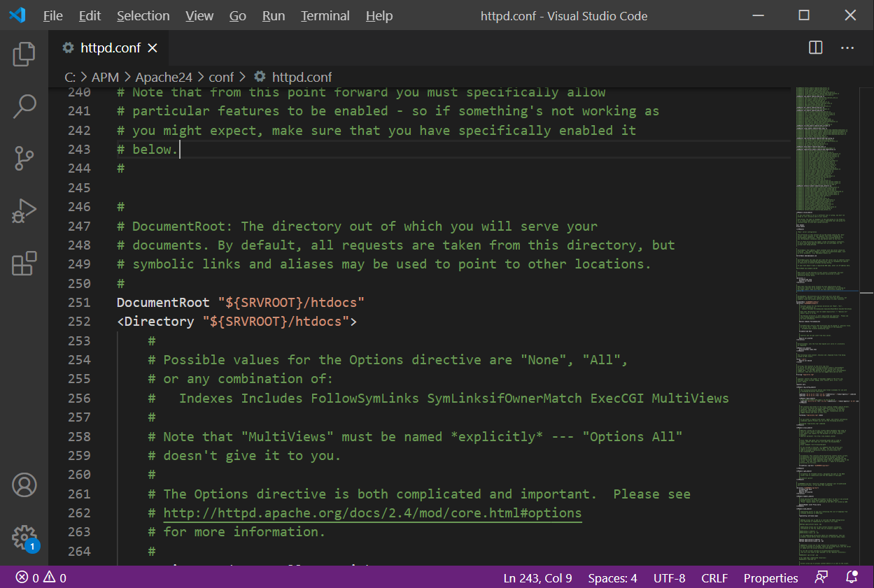Click the feedback icon in status bar

click(822, 578)
